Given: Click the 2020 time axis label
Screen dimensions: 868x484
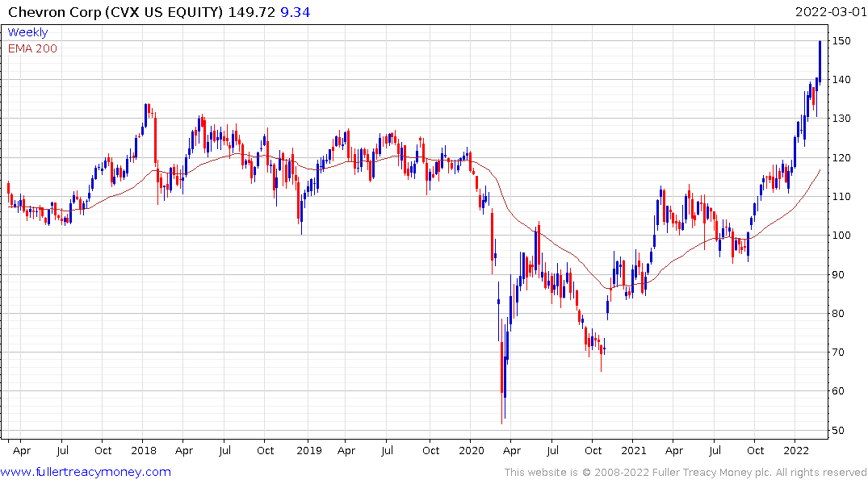Looking at the screenshot, I should pos(472,450).
